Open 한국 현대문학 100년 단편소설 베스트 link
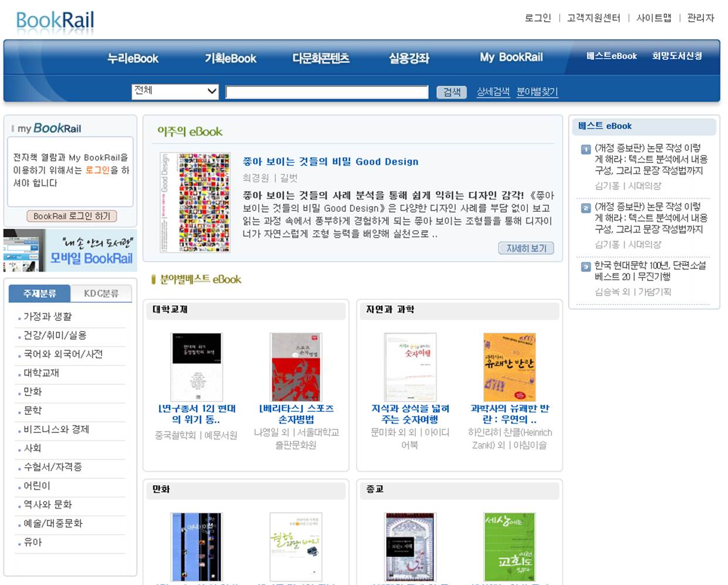Viewport: 728px width, 585px height. pyautogui.click(x=650, y=270)
